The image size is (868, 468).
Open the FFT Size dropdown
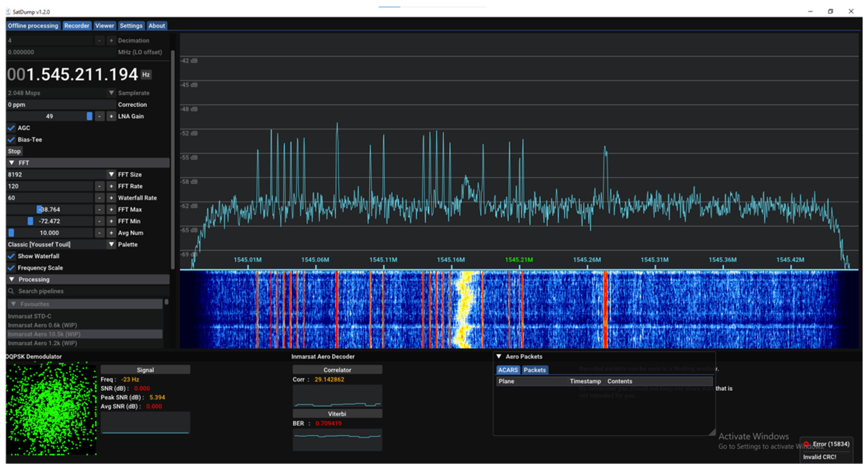111,174
